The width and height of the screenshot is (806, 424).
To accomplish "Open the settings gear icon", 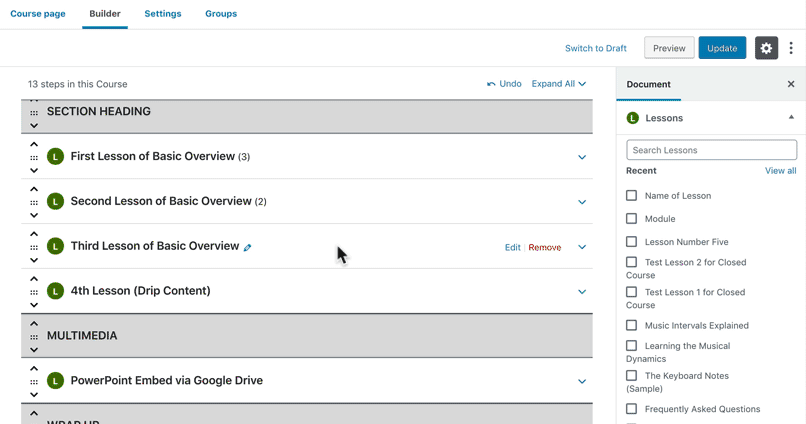I will pos(766,48).
